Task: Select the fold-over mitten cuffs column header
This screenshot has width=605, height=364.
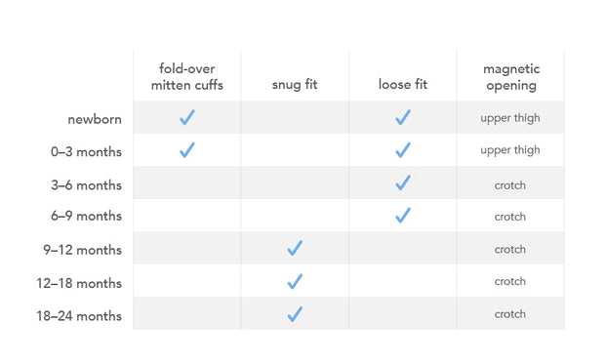Action: pyautogui.click(x=187, y=77)
